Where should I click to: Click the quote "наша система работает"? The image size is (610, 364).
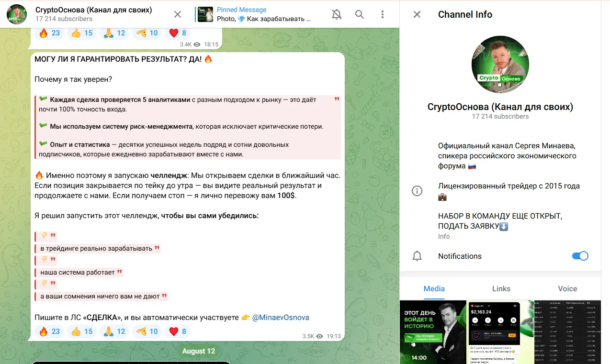tap(79, 272)
